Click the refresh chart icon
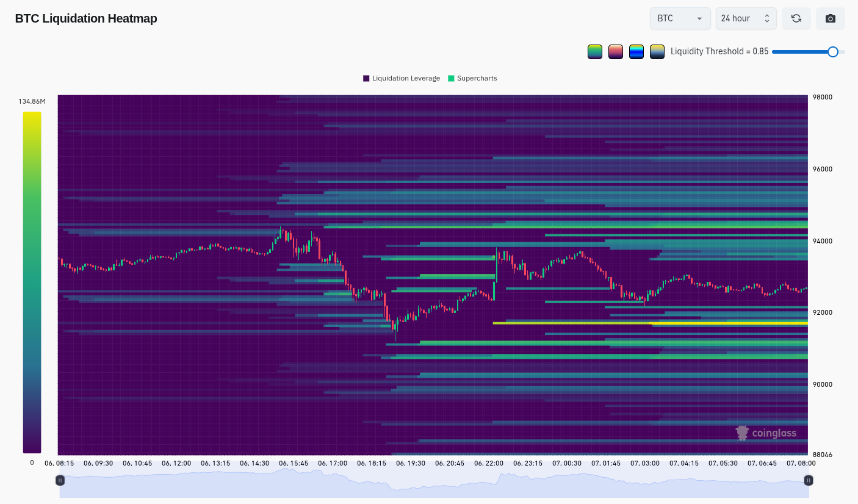858x504 pixels. pos(796,18)
